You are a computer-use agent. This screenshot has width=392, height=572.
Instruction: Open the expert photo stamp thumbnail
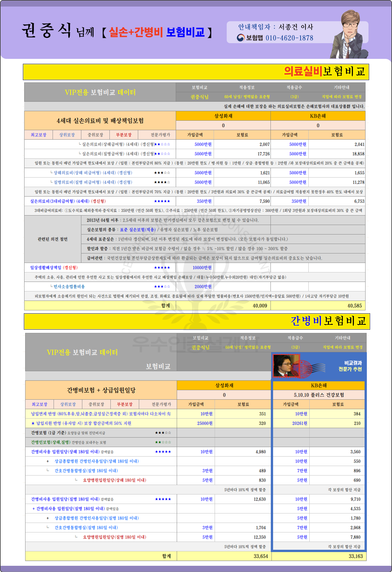point(286,366)
